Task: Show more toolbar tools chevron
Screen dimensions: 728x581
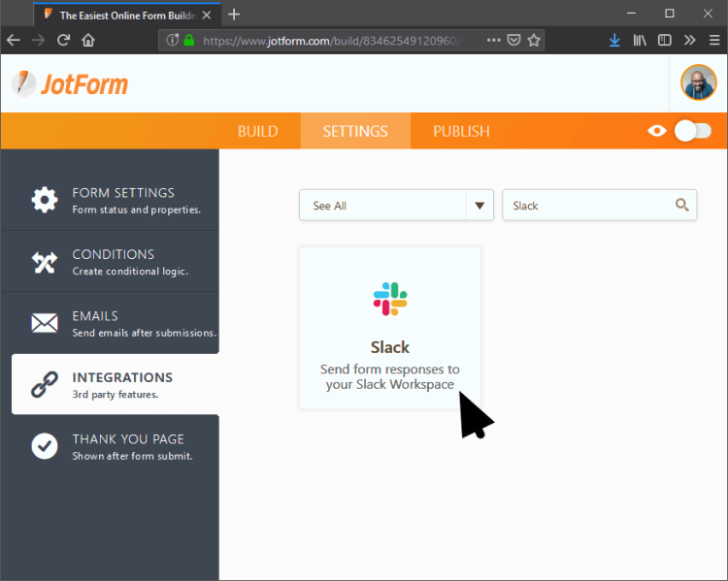Action: pyautogui.click(x=689, y=41)
